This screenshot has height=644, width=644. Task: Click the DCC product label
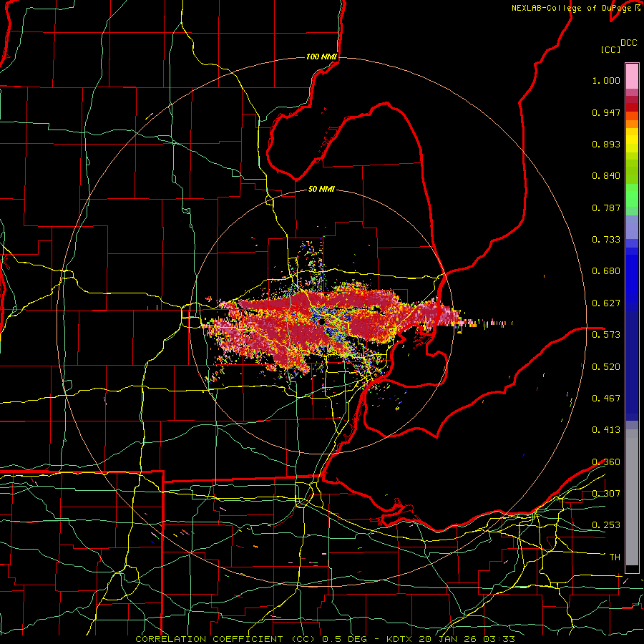coord(629,43)
